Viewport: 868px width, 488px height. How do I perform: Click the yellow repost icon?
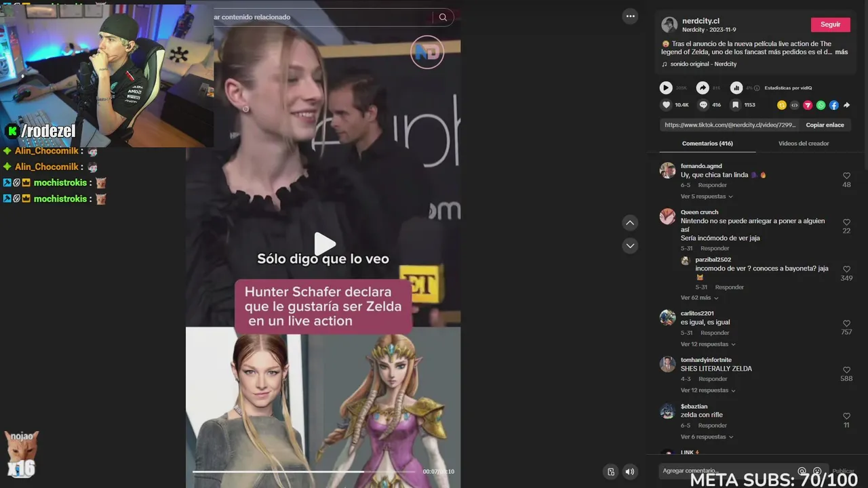pos(781,105)
